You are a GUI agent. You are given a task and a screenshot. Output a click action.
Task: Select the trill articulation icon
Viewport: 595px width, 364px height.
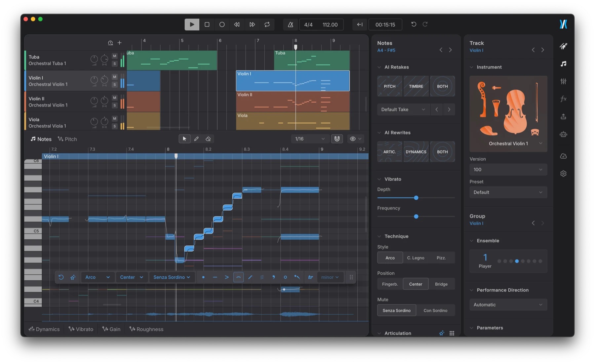[310, 277]
